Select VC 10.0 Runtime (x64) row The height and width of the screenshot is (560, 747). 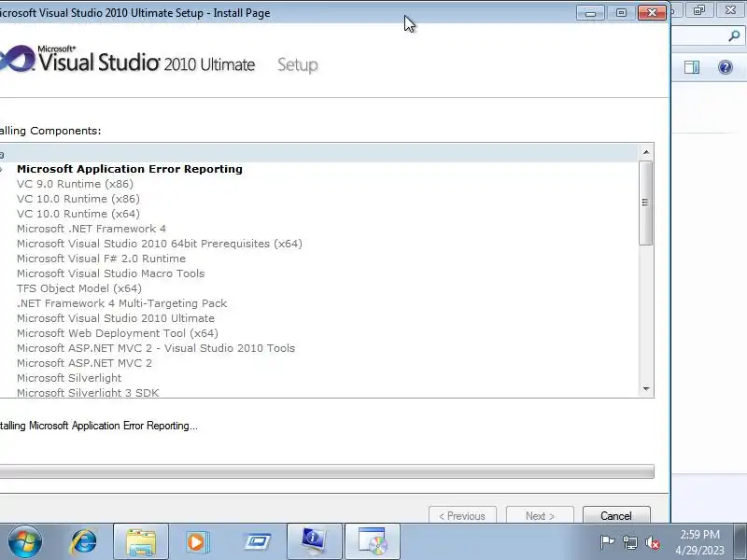click(78, 214)
